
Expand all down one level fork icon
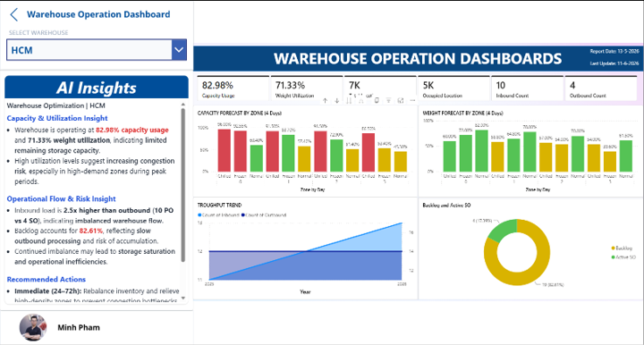pyautogui.click(x=361, y=100)
